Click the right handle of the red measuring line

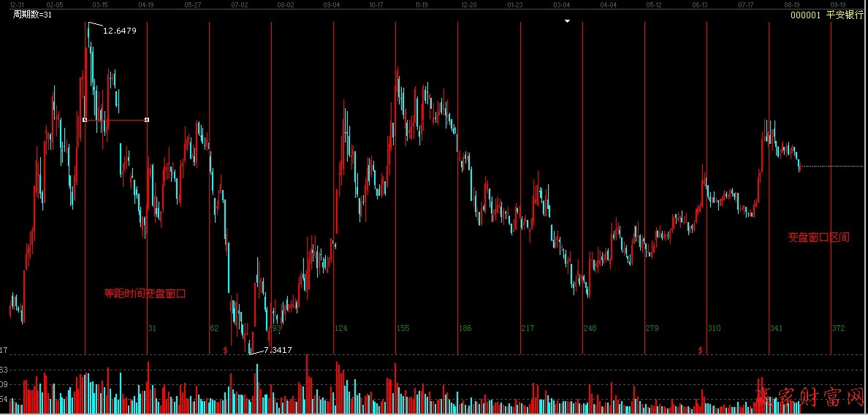pos(148,119)
